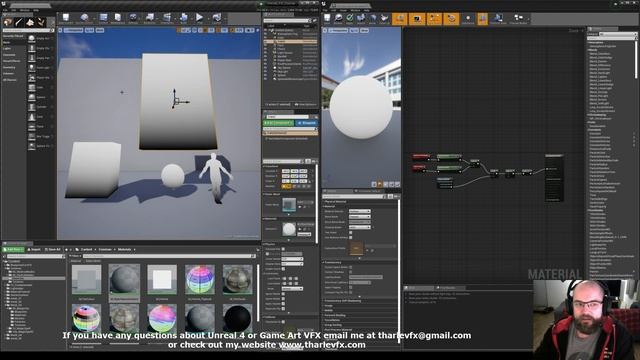This screenshot has width=640, height=360.
Task: Click Import in Content Browser
Action: (x=35, y=249)
